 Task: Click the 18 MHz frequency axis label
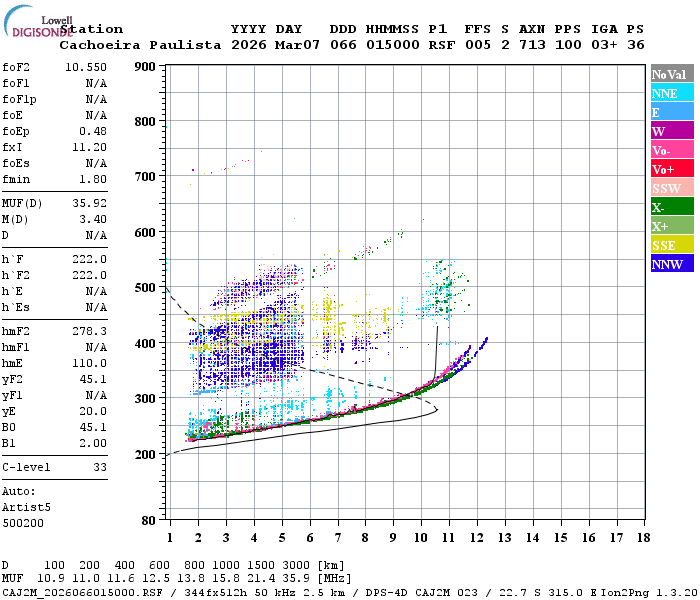click(x=644, y=538)
